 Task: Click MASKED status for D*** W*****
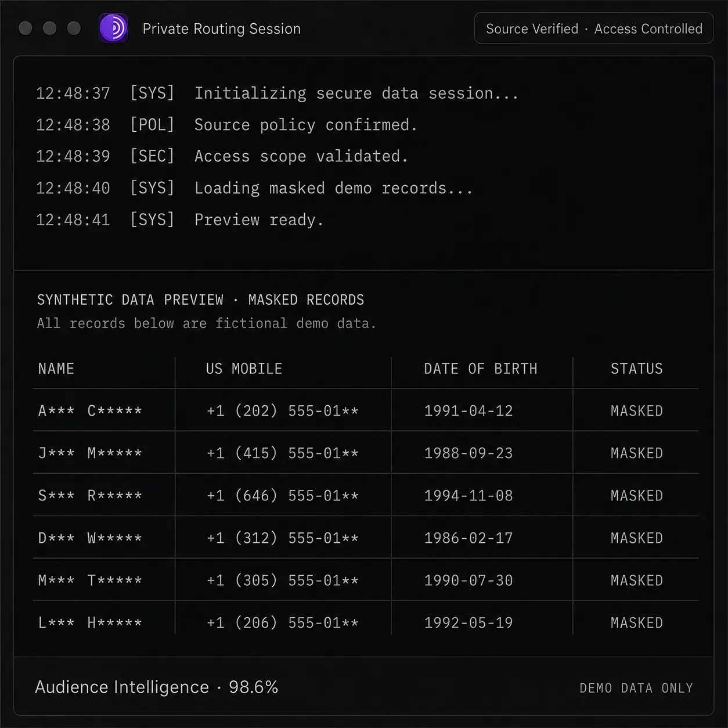pos(636,538)
